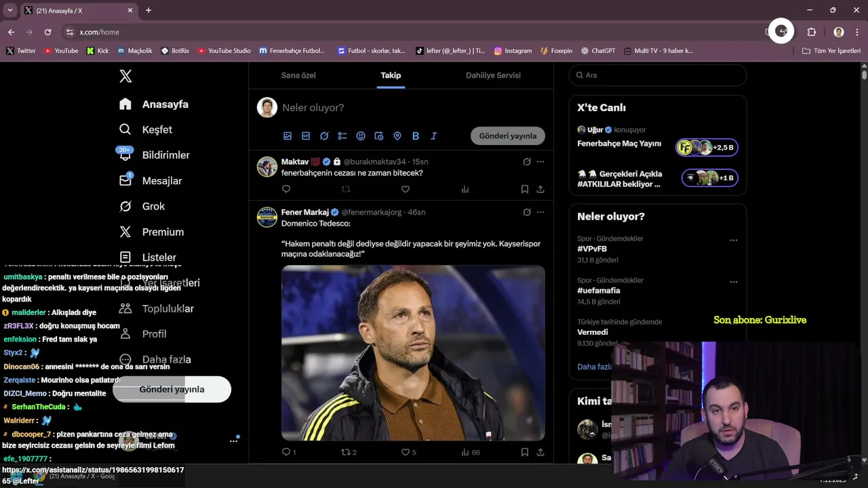Add GIF to new post

[x=306, y=136]
